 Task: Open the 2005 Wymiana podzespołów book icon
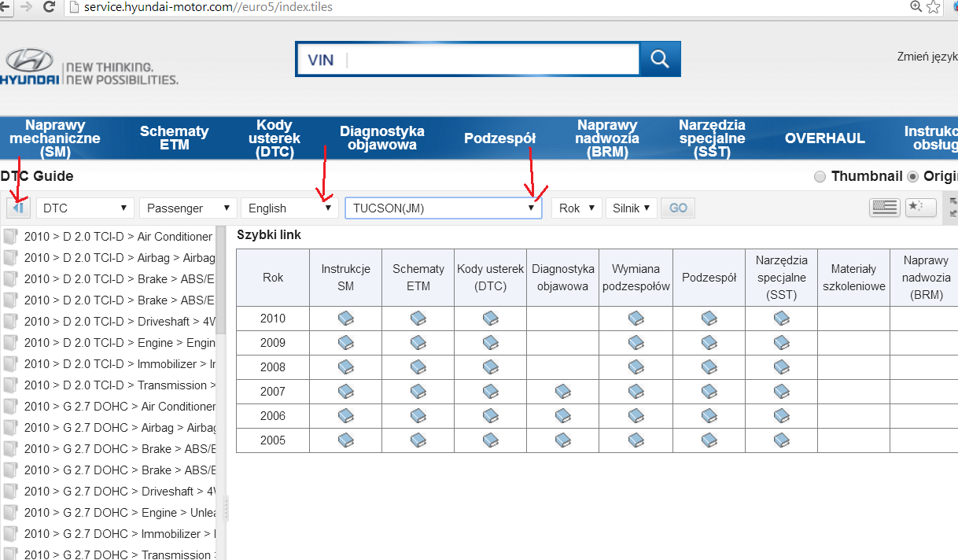pyautogui.click(x=636, y=440)
